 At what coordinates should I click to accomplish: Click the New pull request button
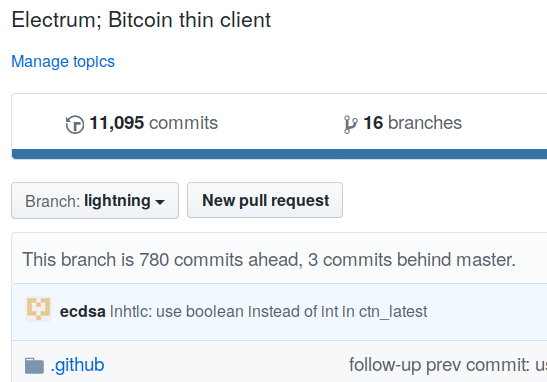tap(265, 200)
